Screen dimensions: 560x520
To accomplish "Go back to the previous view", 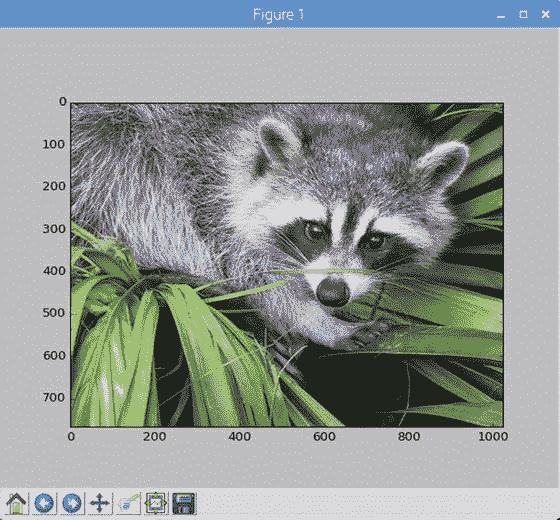I will 44,503.
